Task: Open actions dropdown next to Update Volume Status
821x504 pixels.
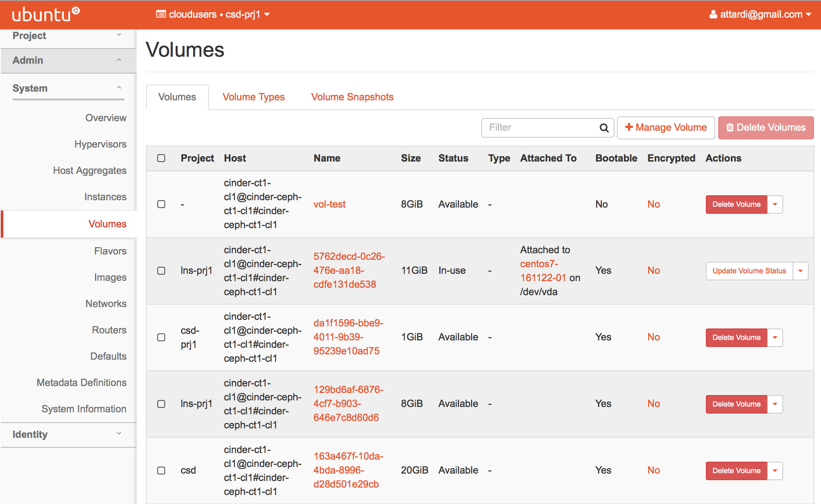Action: [800, 271]
